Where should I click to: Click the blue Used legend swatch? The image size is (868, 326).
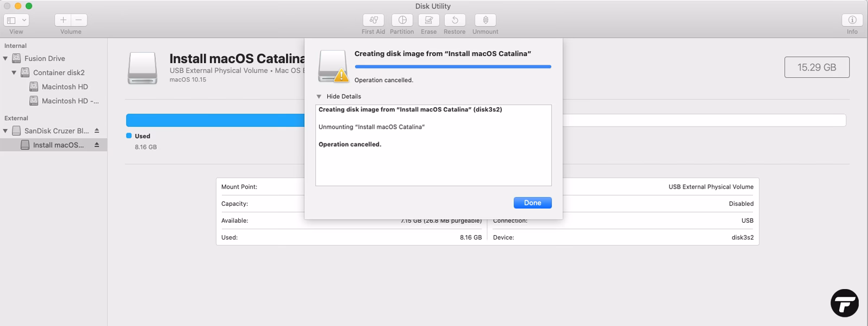pyautogui.click(x=129, y=136)
